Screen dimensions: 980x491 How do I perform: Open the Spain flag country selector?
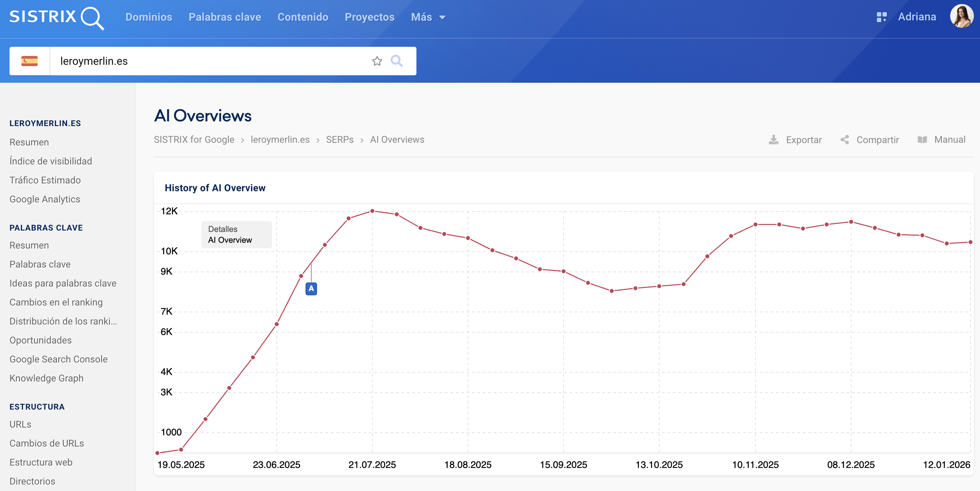pyautogui.click(x=30, y=61)
